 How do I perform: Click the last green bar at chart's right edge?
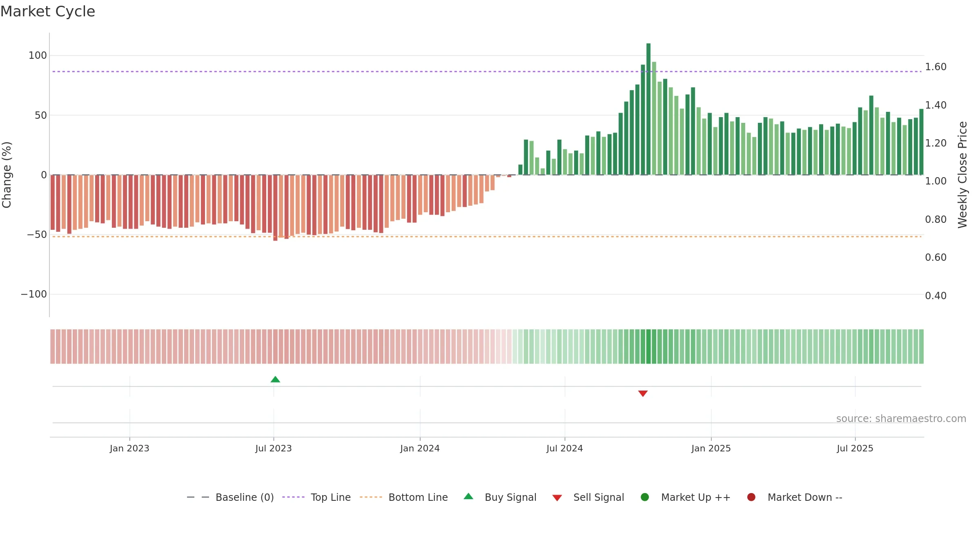[921, 142]
